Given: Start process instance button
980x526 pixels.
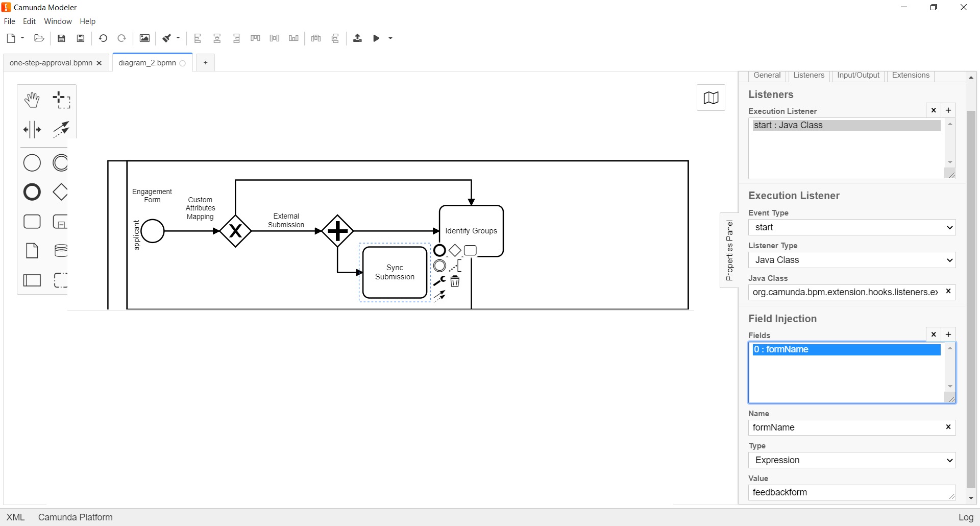Looking at the screenshot, I should (376, 38).
